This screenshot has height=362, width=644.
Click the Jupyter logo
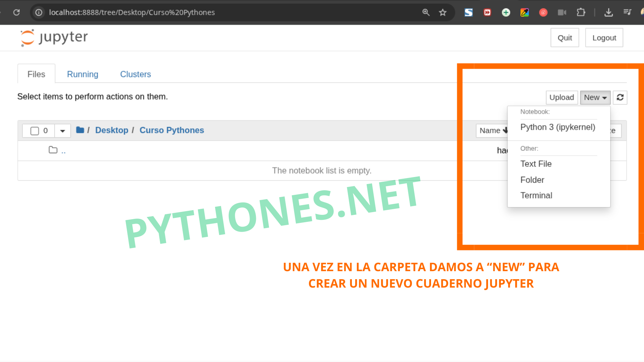coord(54,38)
